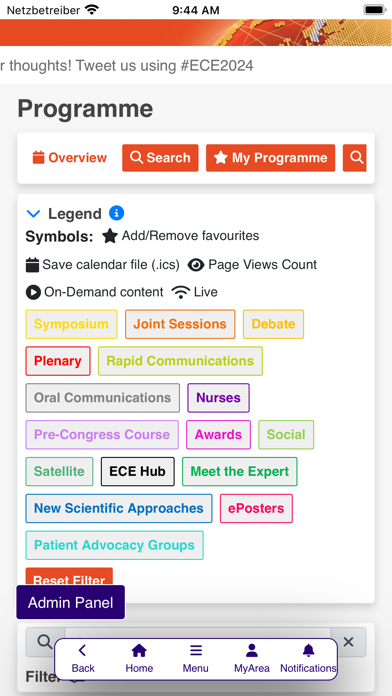Open MyArea person icon
The width and height of the screenshot is (392, 696).
[252, 651]
